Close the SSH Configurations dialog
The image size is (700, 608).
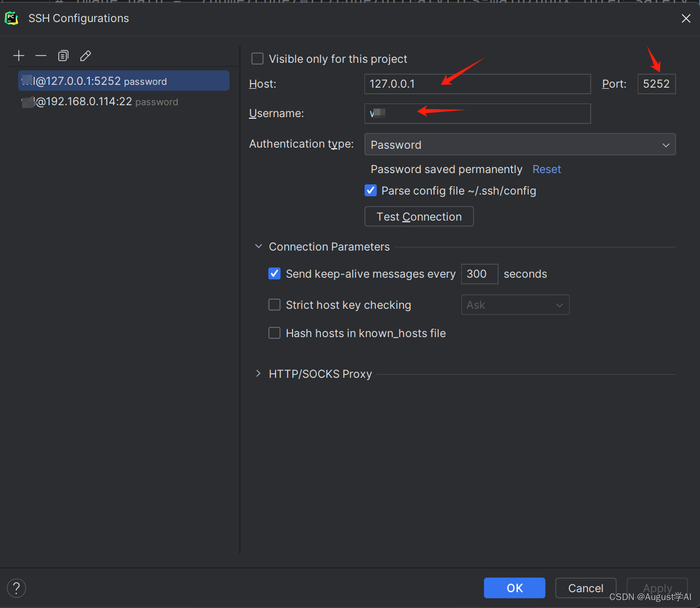(686, 18)
